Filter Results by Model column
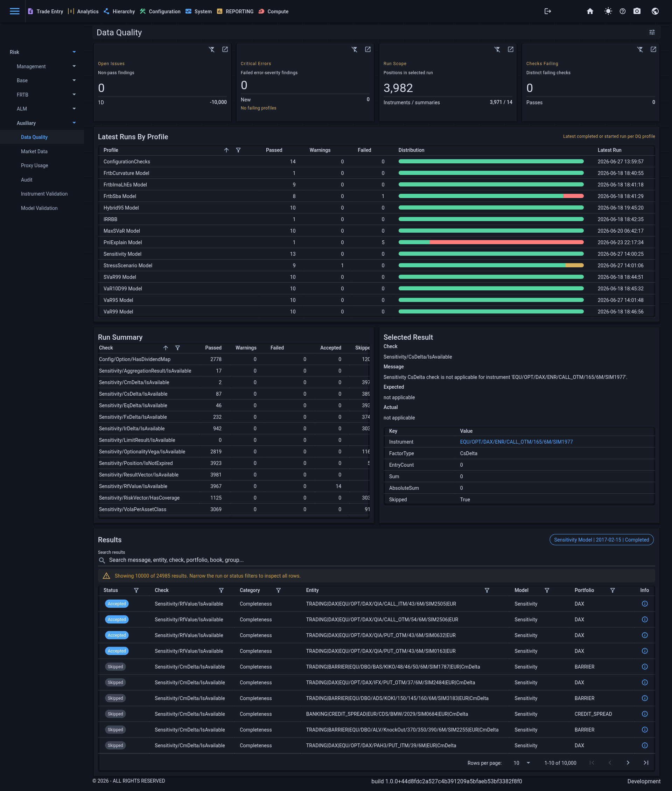Screen dimensions: 672x791 [547, 590]
